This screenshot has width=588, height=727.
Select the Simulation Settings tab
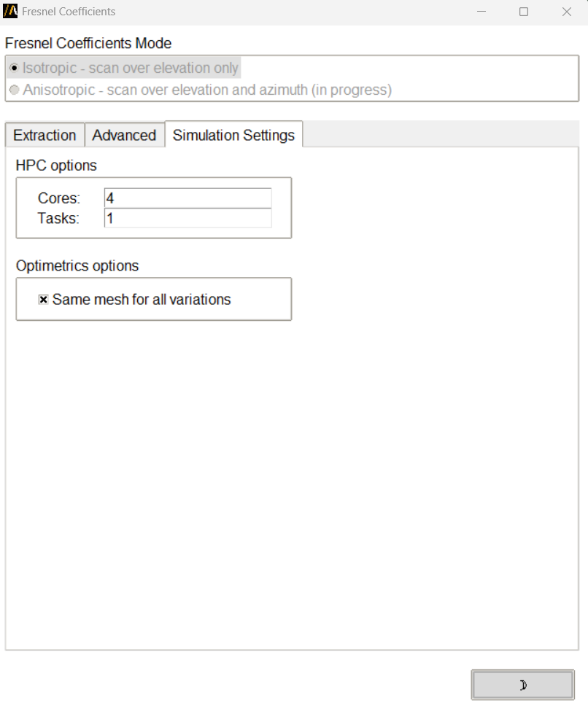coord(233,136)
